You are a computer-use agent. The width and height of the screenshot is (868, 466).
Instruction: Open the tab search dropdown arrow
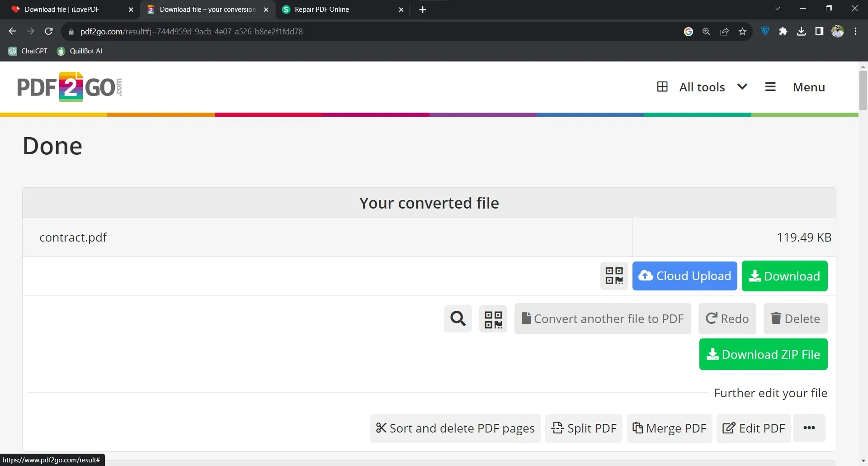coord(778,8)
